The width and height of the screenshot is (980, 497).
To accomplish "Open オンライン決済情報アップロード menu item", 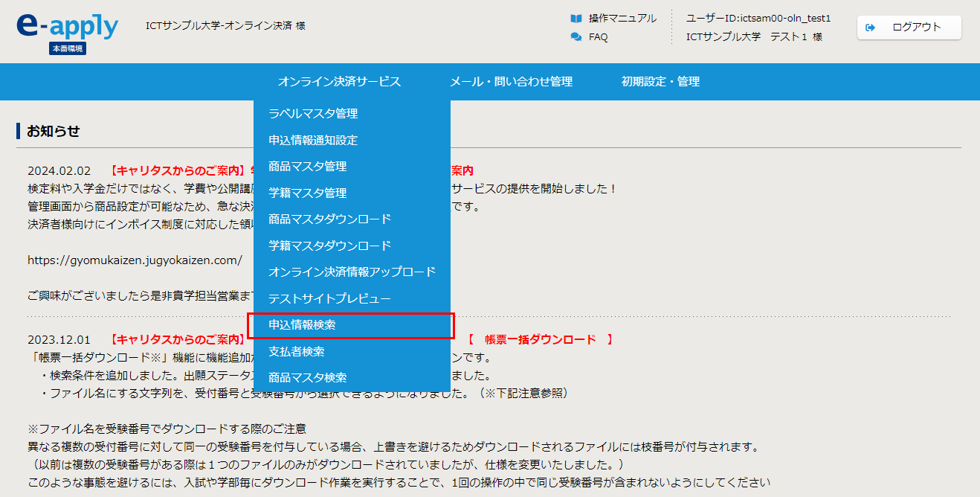I will click(352, 272).
